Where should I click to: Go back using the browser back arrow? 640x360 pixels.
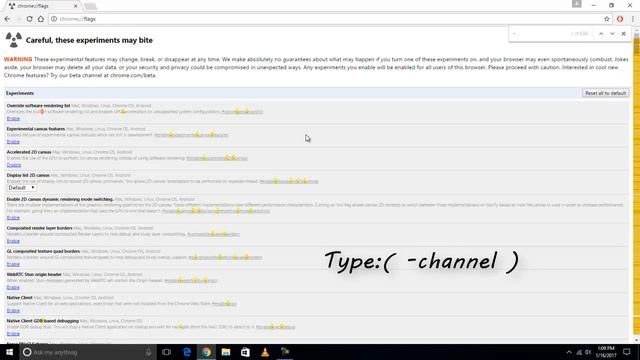tap(7, 19)
